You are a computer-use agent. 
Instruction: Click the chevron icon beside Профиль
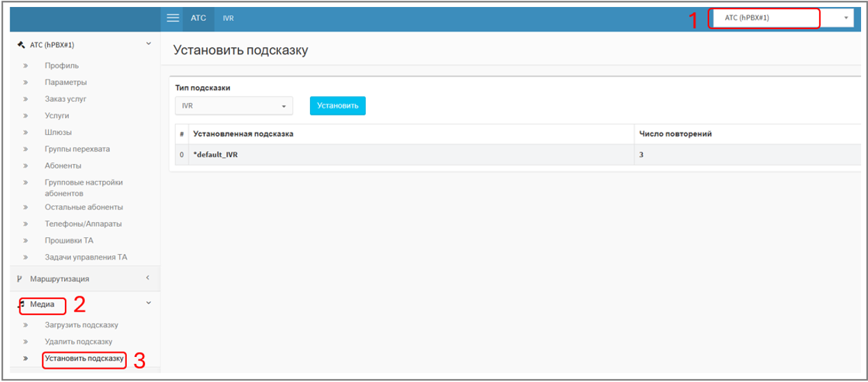25,66
